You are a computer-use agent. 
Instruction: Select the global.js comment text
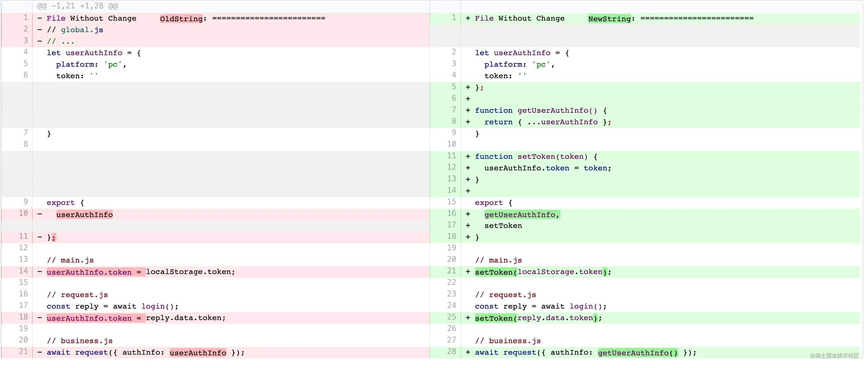click(82, 30)
